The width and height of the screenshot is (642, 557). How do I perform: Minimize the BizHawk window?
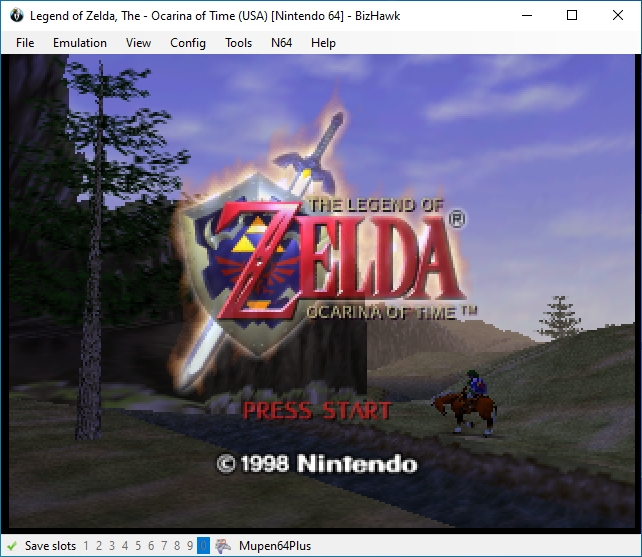pos(527,16)
